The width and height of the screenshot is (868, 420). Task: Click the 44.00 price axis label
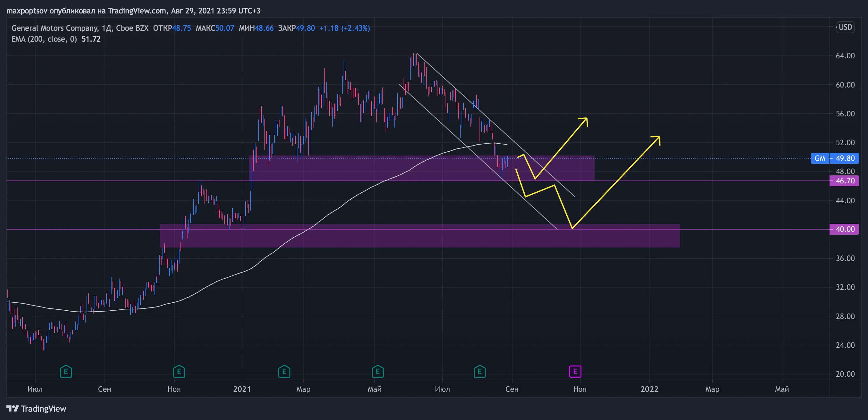(845, 201)
